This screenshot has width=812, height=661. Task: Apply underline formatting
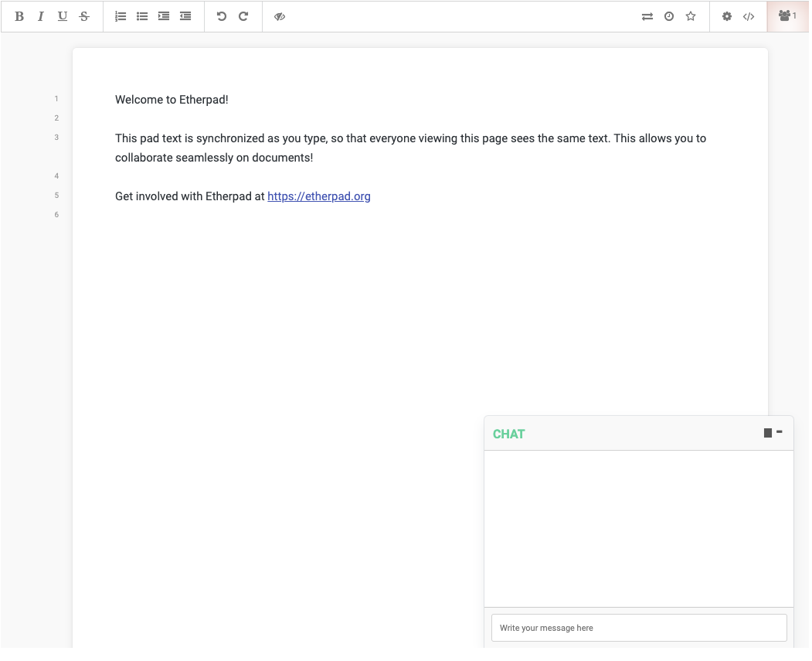pos(63,16)
